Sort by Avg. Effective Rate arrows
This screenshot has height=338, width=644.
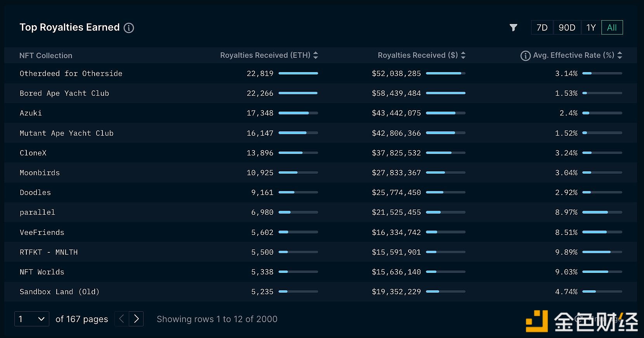620,55
